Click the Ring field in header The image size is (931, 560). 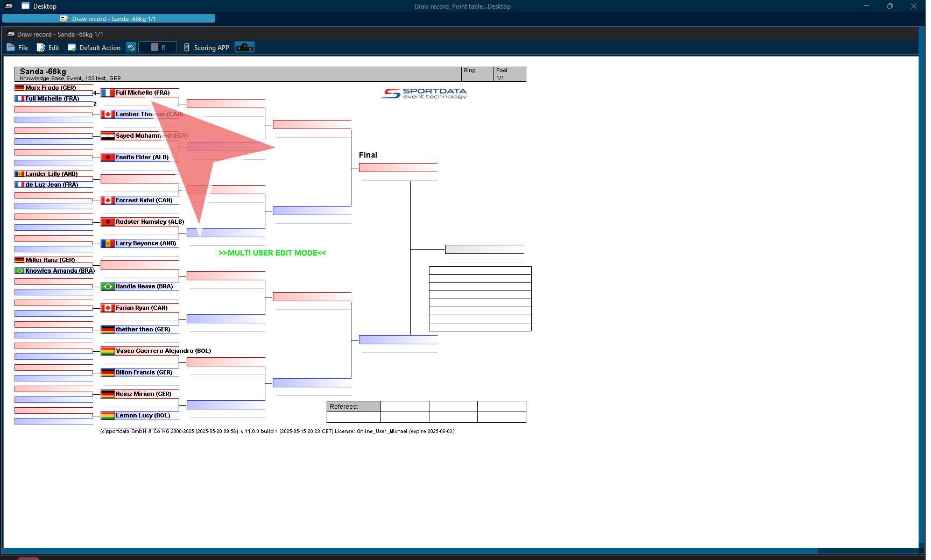point(477,74)
